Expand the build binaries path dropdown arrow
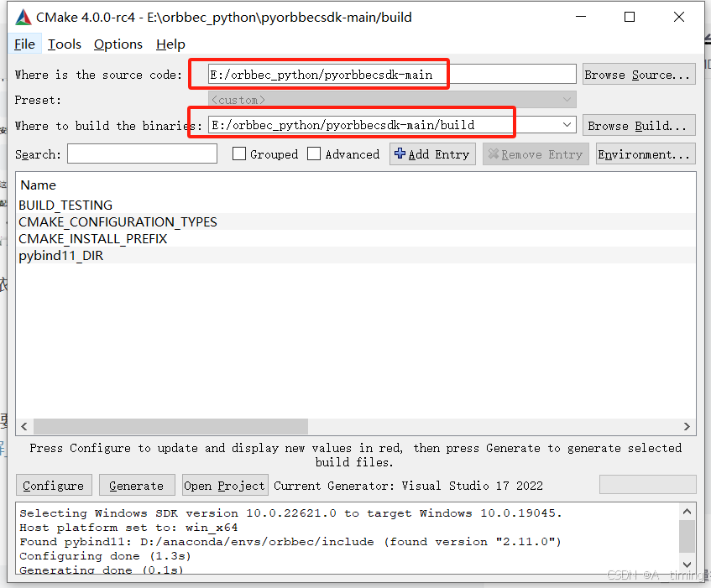Screen dimensions: 711x588 (x=567, y=125)
